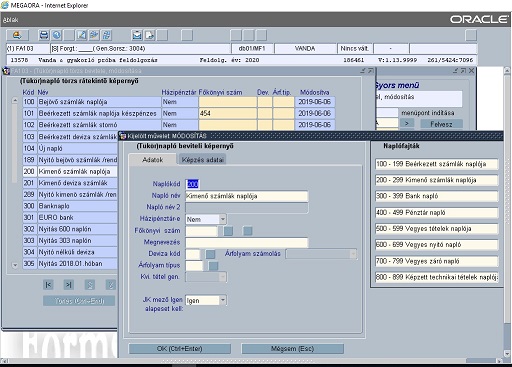This screenshot has width=512, height=367.
Task: Click the refresh grid toolbar icon
Action: click(107, 35)
